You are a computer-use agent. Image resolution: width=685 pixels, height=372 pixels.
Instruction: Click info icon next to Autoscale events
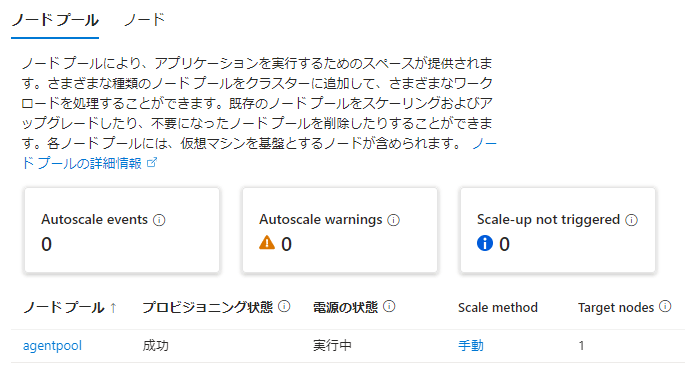[159, 220]
